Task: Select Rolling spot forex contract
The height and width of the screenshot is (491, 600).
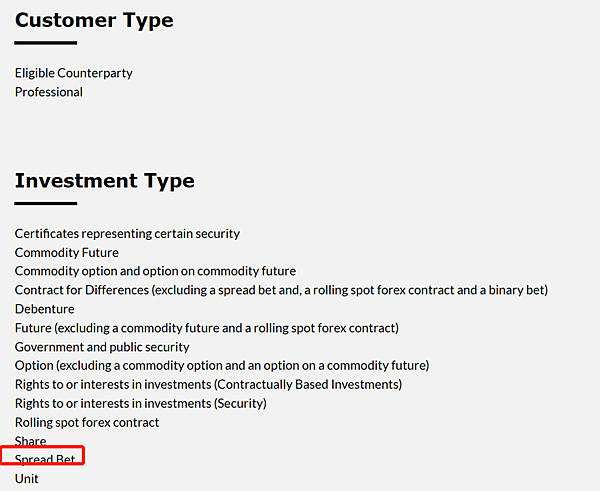Action: [87, 422]
